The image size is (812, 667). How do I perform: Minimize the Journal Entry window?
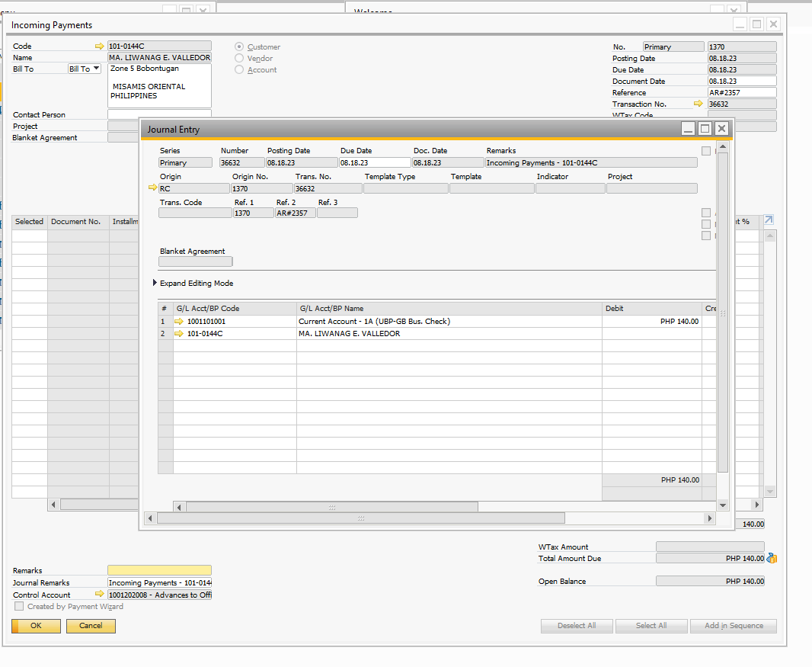pyautogui.click(x=688, y=129)
